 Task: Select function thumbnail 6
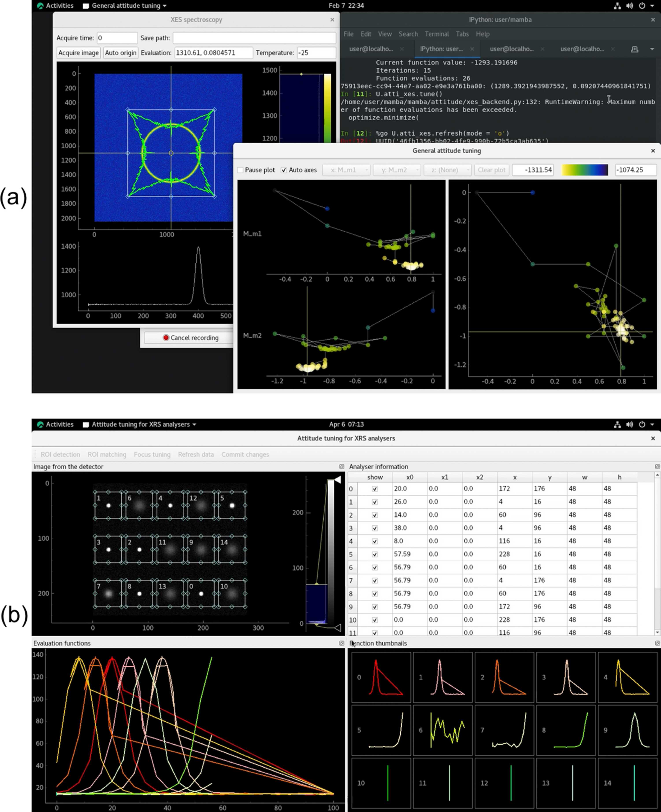click(442, 730)
